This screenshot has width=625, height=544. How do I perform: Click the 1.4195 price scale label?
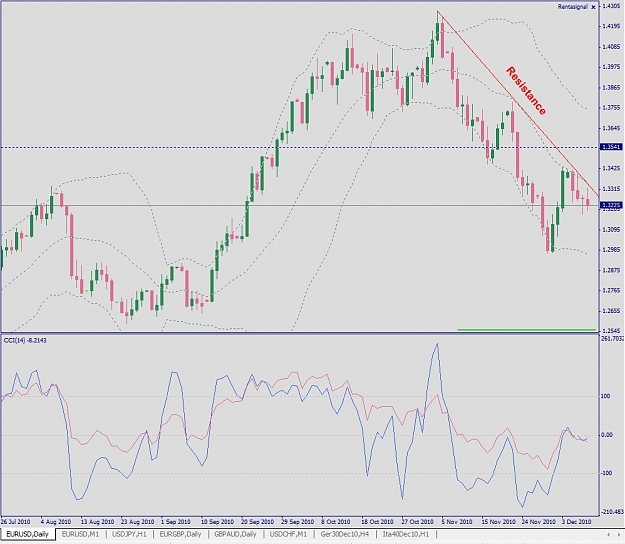tap(611, 26)
